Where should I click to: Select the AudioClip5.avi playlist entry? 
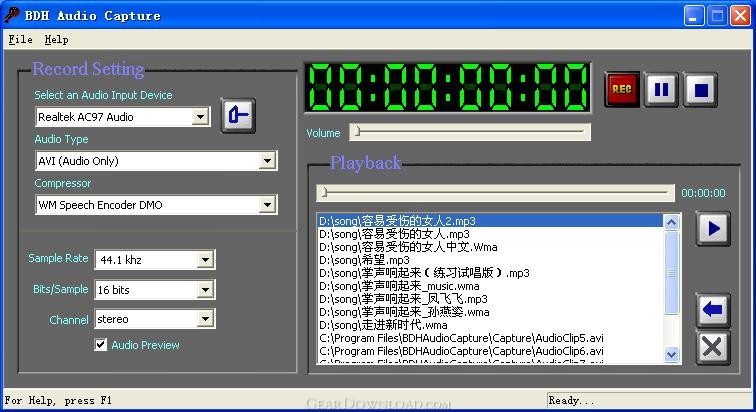coord(490,338)
